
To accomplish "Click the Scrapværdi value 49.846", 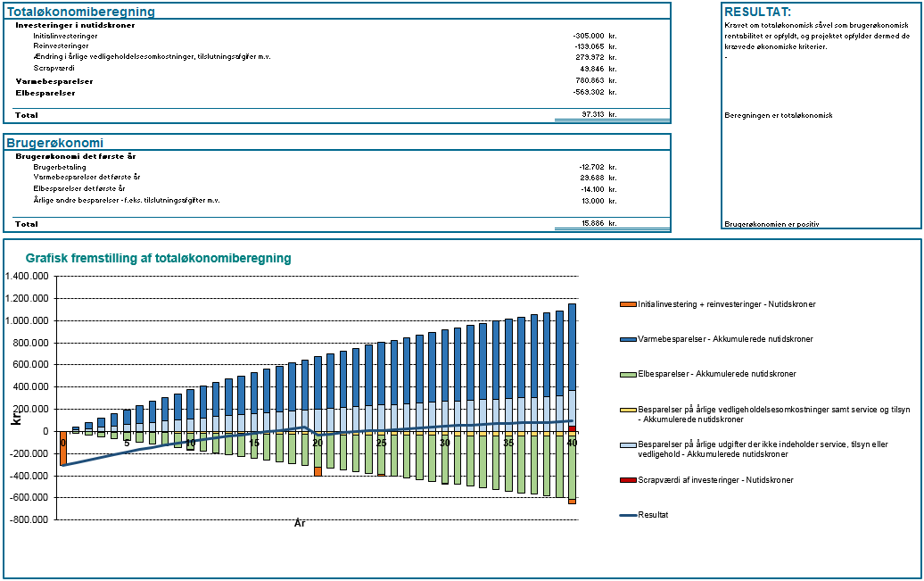I will tap(591, 69).
